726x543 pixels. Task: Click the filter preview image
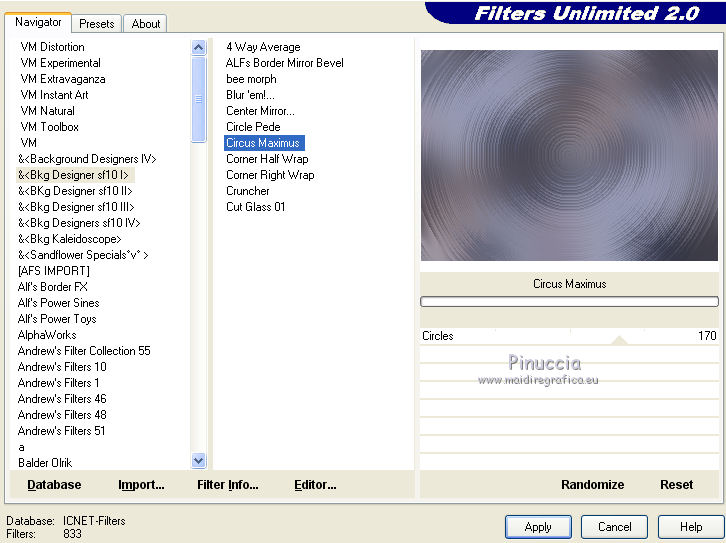tap(569, 155)
